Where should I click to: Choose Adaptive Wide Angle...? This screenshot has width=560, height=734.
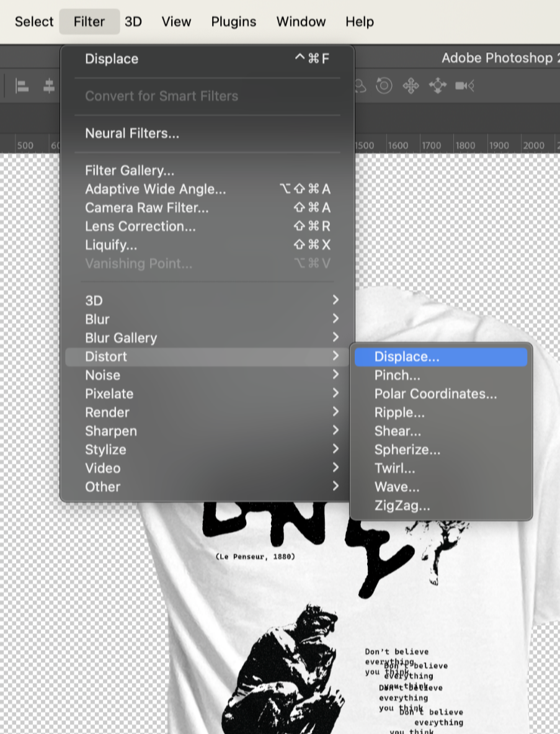[207, 189]
